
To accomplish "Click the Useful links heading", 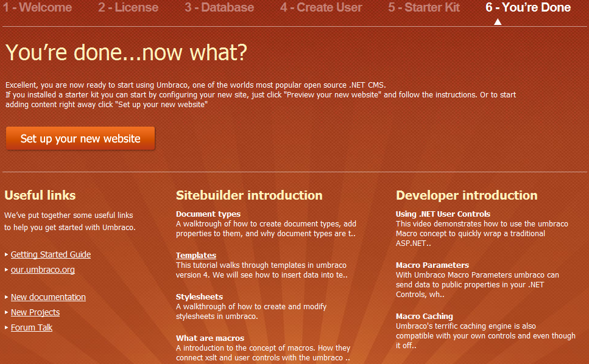I will 40,195.
